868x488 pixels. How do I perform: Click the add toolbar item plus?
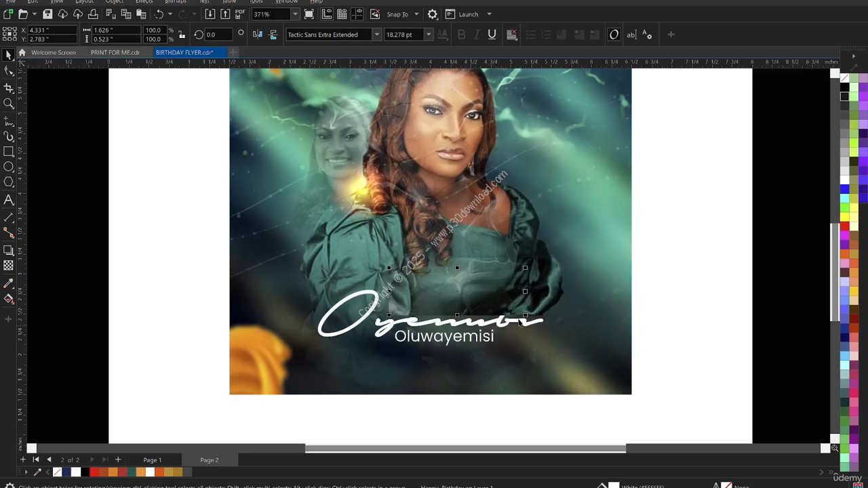pyautogui.click(x=671, y=35)
